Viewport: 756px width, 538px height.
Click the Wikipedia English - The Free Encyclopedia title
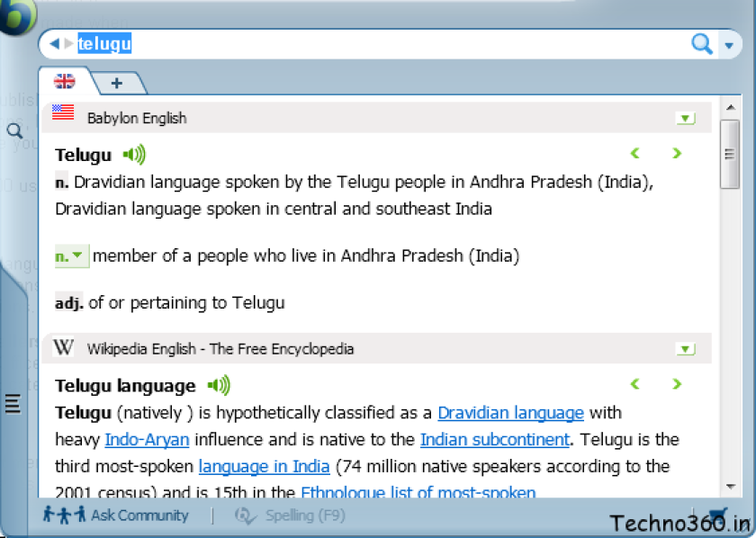220,349
